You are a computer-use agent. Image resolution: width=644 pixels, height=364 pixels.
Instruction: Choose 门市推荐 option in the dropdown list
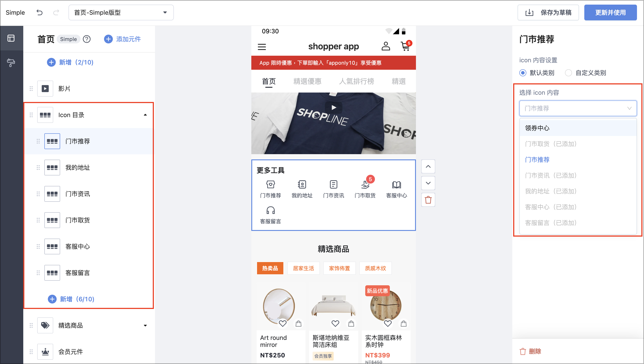pos(578,160)
